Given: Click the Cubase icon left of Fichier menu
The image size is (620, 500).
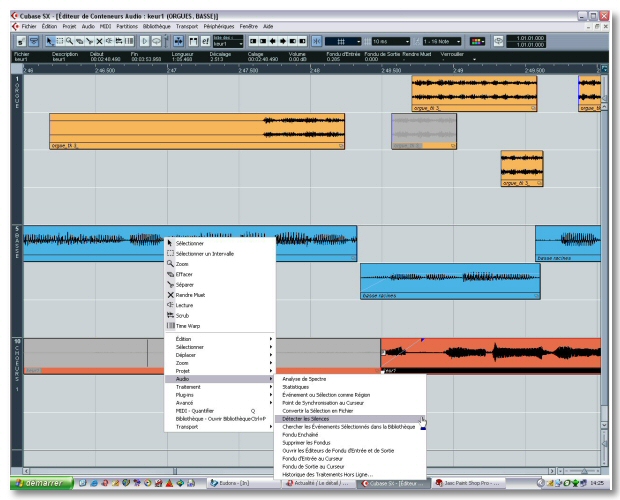Looking at the screenshot, I should (x=15, y=26).
